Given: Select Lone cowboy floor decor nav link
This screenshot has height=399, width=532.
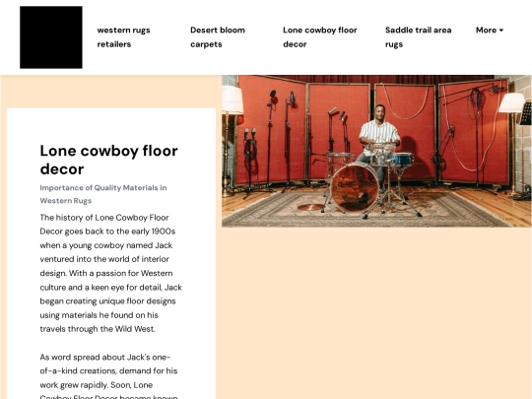Looking at the screenshot, I should 319,37.
